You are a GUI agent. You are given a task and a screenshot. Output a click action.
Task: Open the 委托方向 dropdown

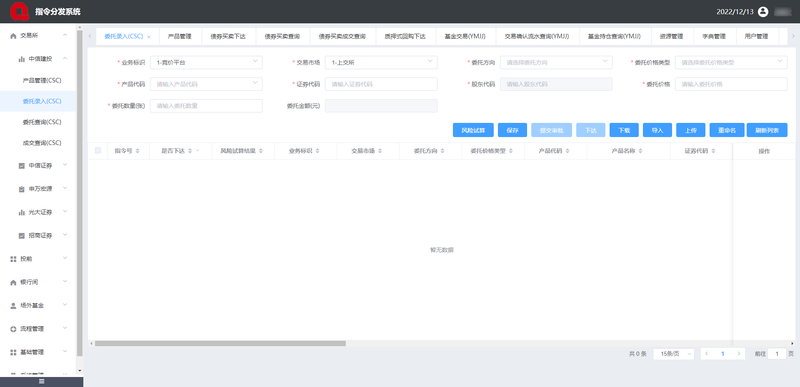[x=556, y=62]
